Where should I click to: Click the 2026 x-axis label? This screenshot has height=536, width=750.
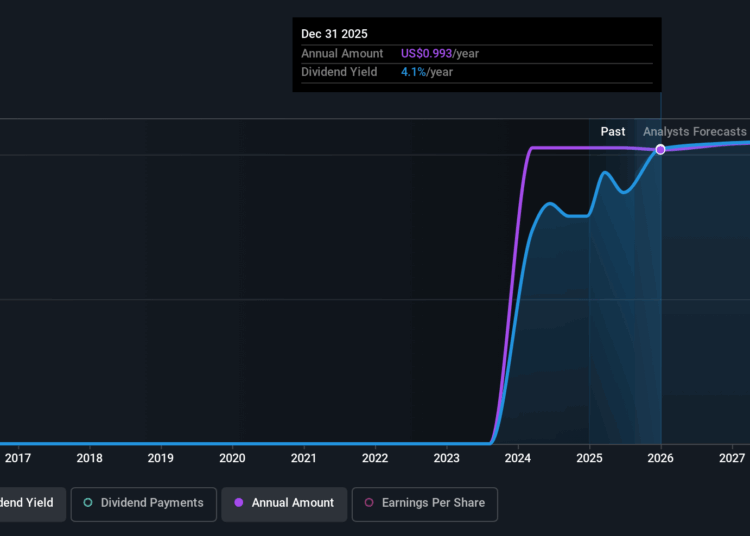[x=661, y=458]
